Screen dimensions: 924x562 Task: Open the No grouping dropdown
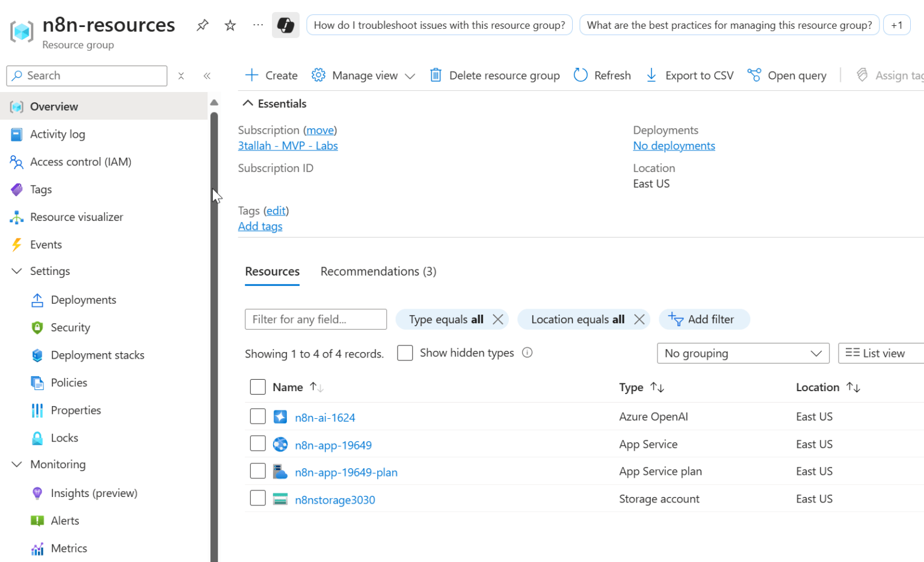click(x=743, y=353)
